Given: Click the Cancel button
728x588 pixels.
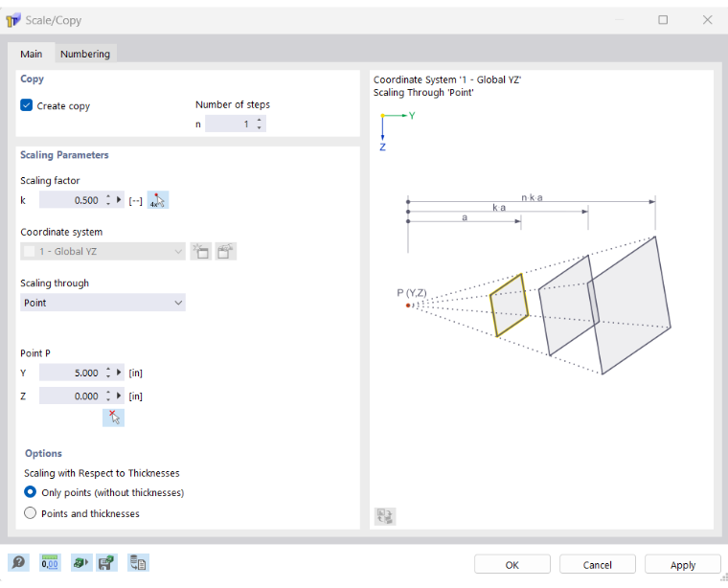Looking at the screenshot, I should click(x=598, y=565).
